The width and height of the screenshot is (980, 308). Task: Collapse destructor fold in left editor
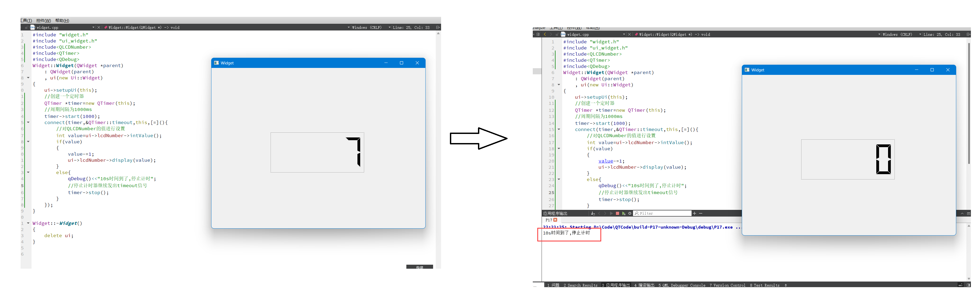coord(28,223)
